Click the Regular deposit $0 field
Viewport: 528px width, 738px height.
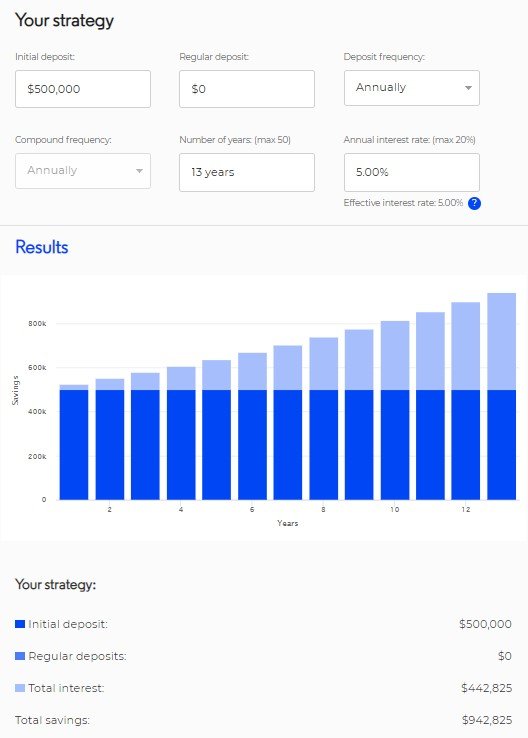pyautogui.click(x=247, y=89)
